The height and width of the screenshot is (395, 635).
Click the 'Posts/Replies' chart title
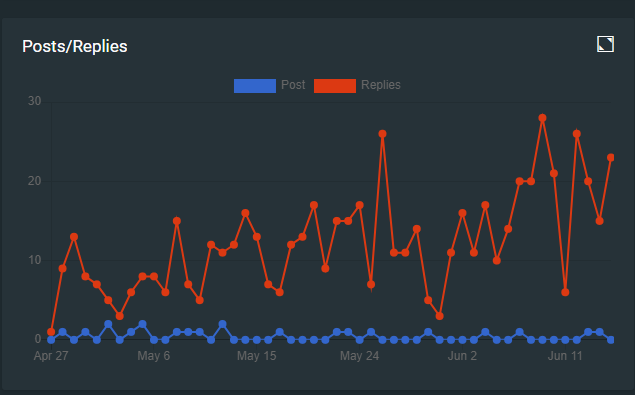pos(75,46)
